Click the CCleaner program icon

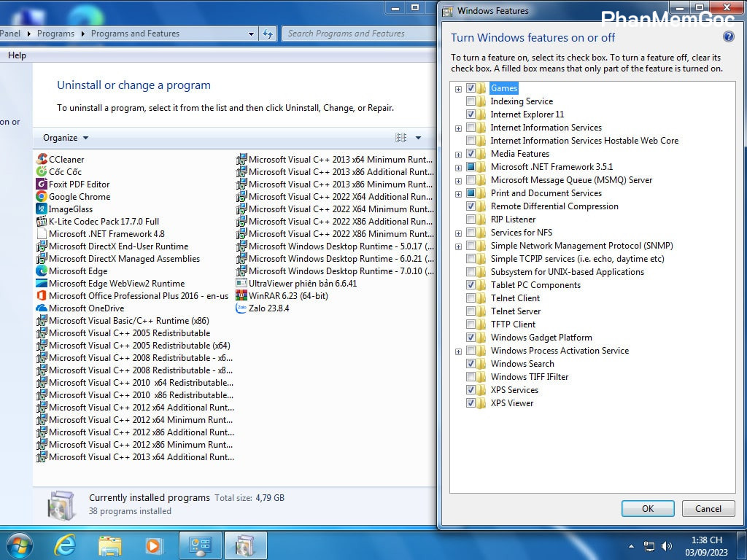point(42,160)
